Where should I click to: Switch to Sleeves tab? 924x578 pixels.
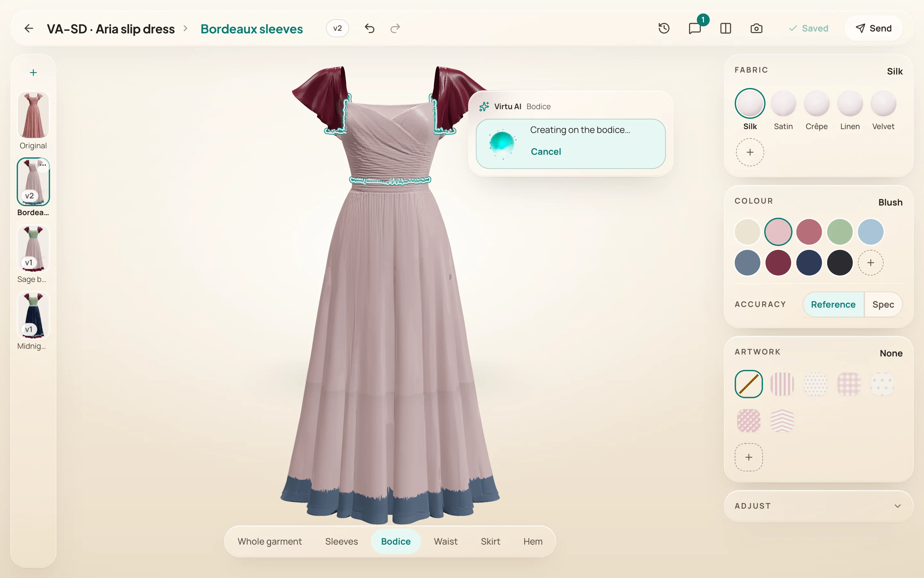(x=341, y=541)
